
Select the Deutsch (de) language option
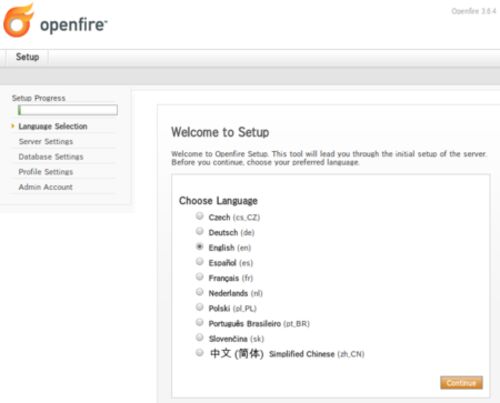[199, 231]
